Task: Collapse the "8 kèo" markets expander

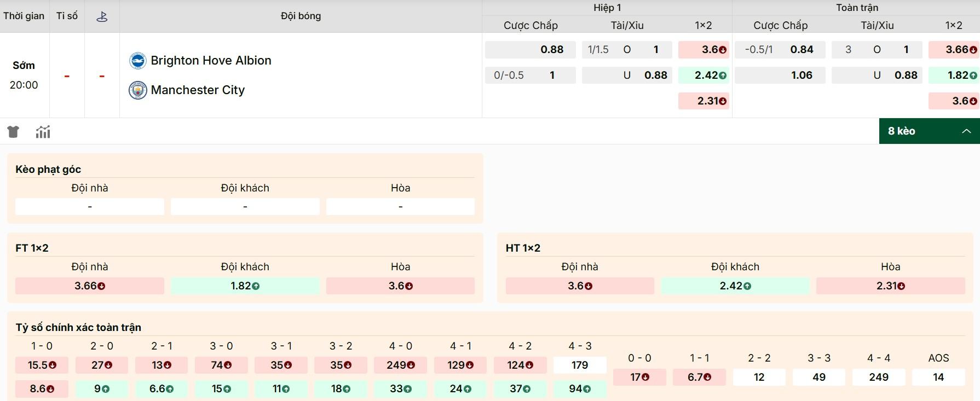Action: [929, 131]
